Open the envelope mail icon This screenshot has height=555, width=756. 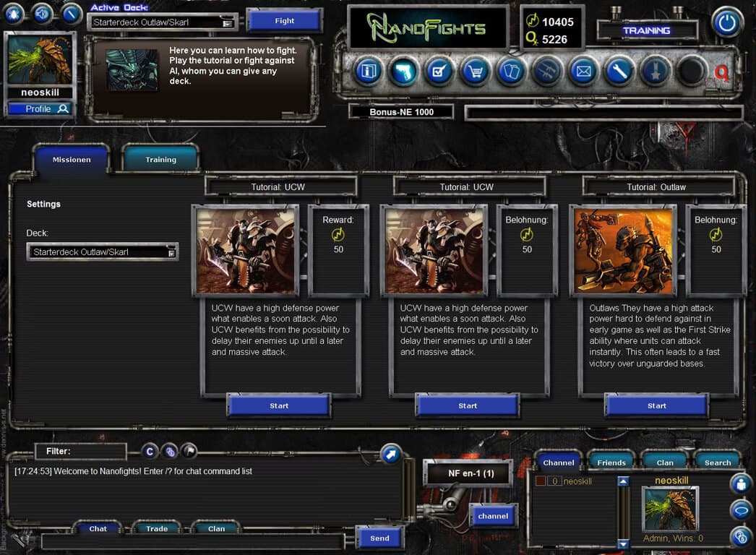[x=583, y=72]
